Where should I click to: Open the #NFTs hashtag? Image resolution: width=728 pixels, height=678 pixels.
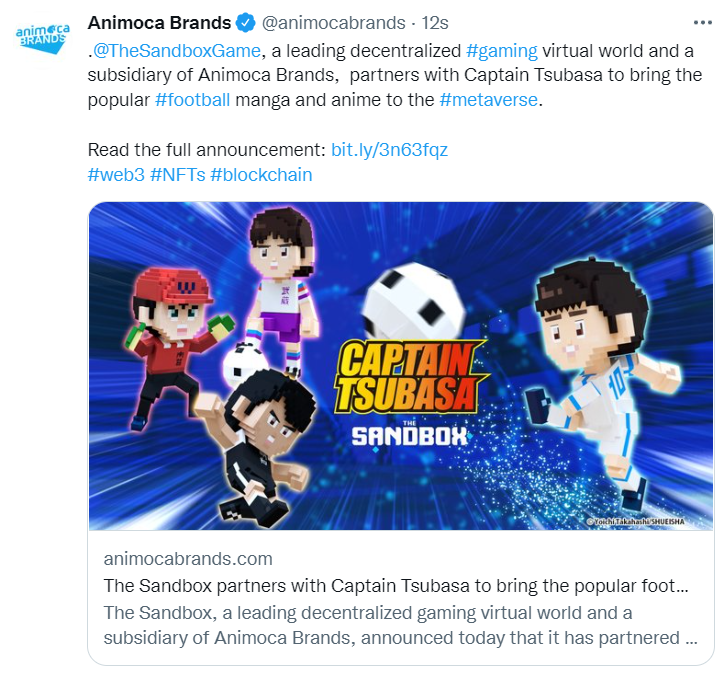coord(177,175)
